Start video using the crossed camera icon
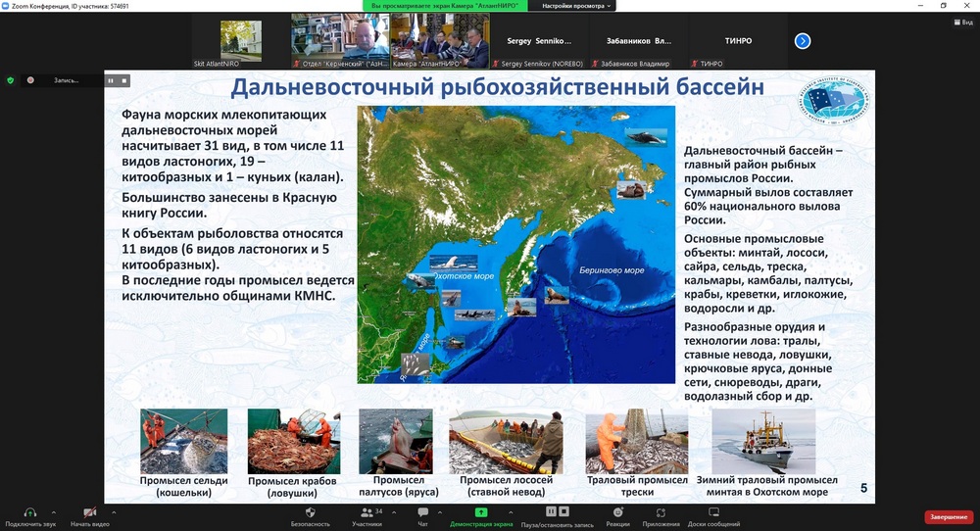Screen dimensions: 980x531 pyautogui.click(x=89, y=512)
